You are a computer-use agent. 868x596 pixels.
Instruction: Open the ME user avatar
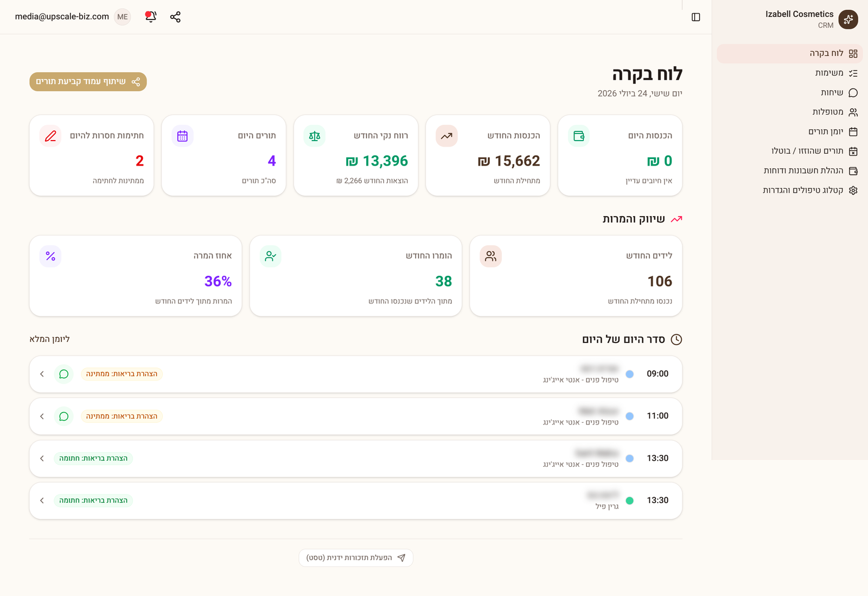click(123, 17)
